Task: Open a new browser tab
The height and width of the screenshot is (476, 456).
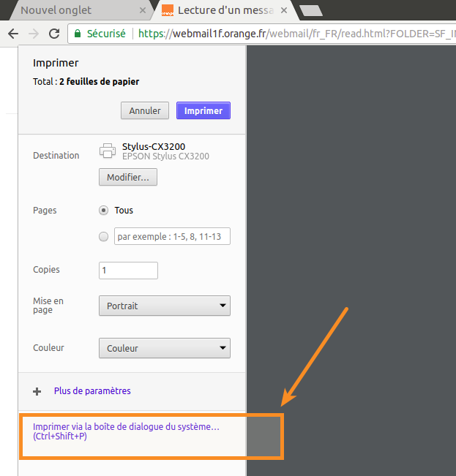Action: [x=311, y=10]
